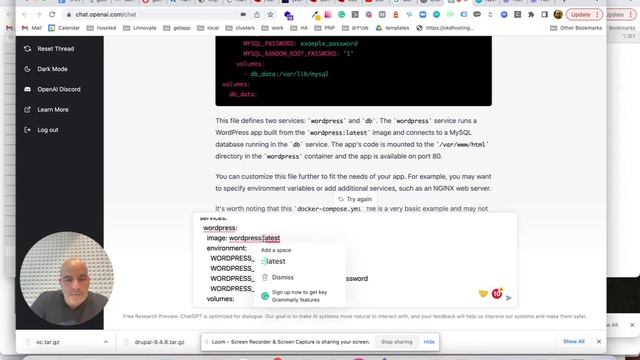The width and height of the screenshot is (640, 360).
Task: Select Log out in the sidebar
Action: coord(48,130)
